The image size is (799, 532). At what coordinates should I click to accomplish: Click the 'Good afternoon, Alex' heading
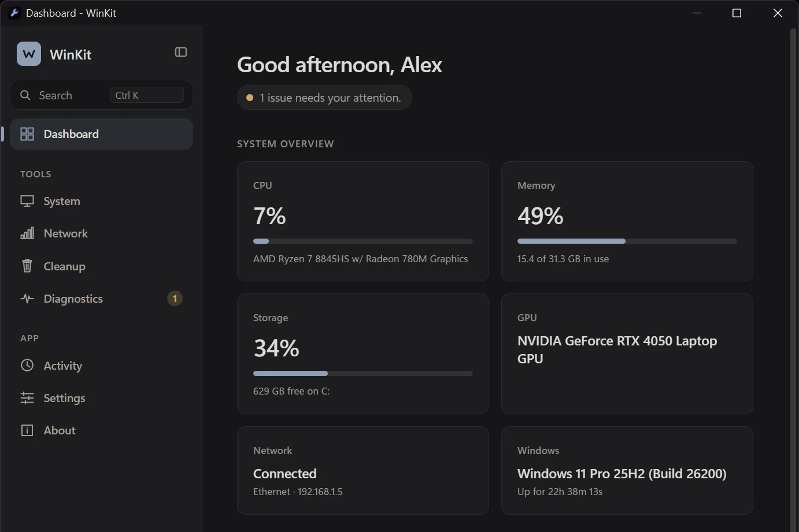[x=339, y=65]
